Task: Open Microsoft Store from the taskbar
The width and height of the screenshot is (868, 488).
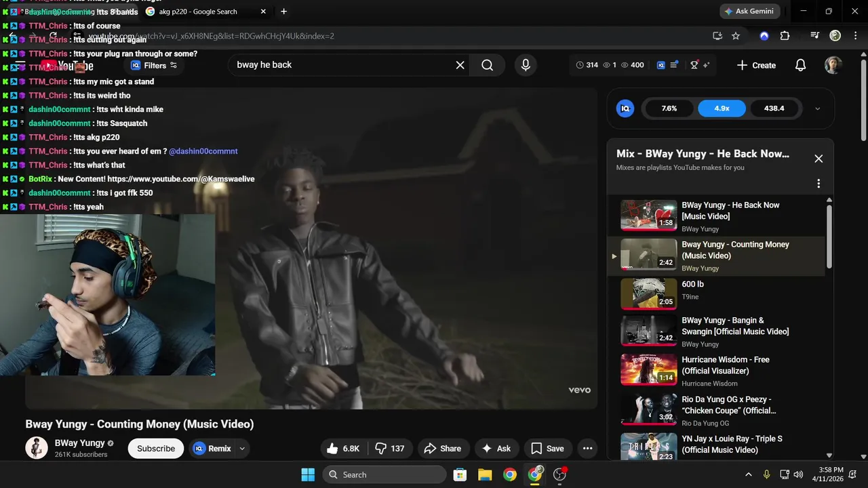Action: pyautogui.click(x=460, y=474)
